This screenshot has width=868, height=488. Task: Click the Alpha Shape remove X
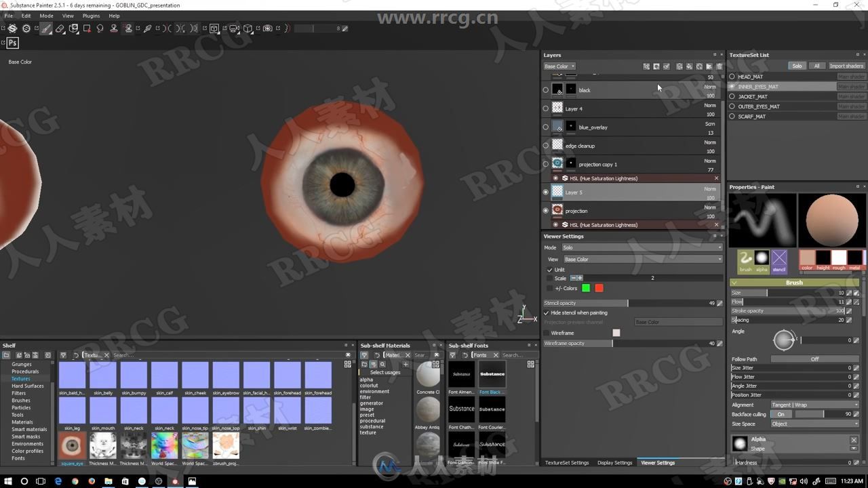(854, 440)
